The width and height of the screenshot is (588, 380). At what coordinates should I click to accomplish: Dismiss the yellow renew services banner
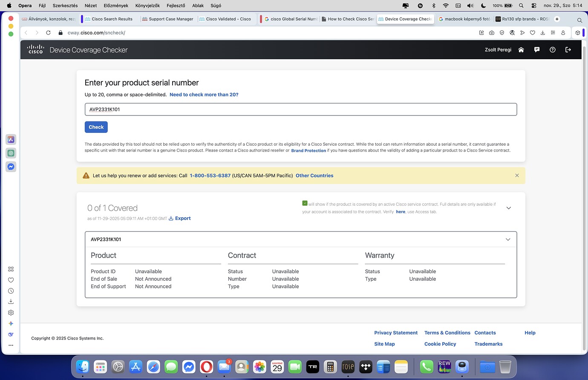pos(517,176)
